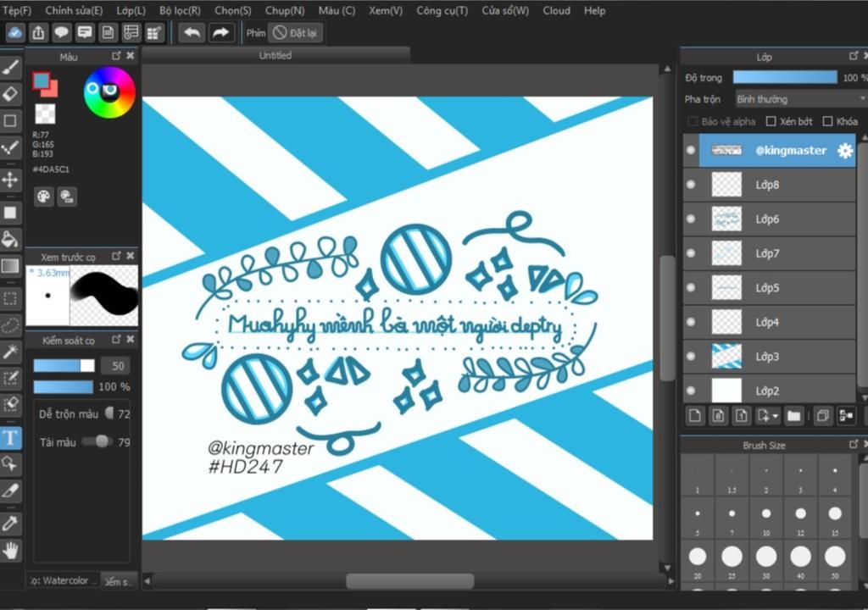Viewport: 868px width, 610px height.
Task: Create a new layer folder
Action: [x=793, y=416]
